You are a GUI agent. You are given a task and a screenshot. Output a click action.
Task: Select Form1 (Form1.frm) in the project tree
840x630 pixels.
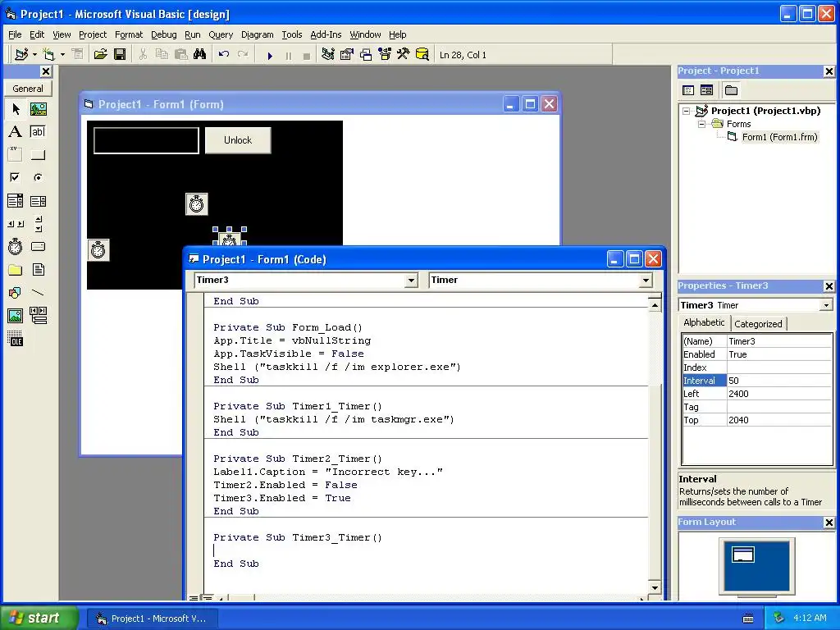(x=779, y=137)
